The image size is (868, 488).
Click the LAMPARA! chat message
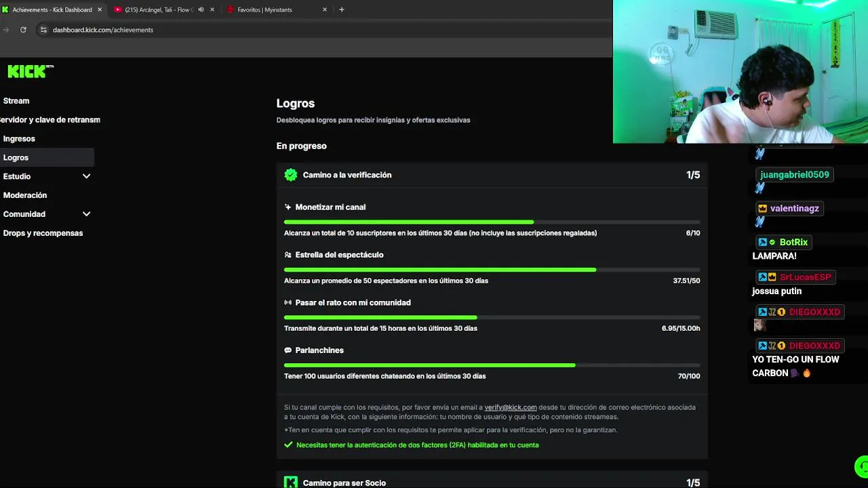click(x=774, y=256)
